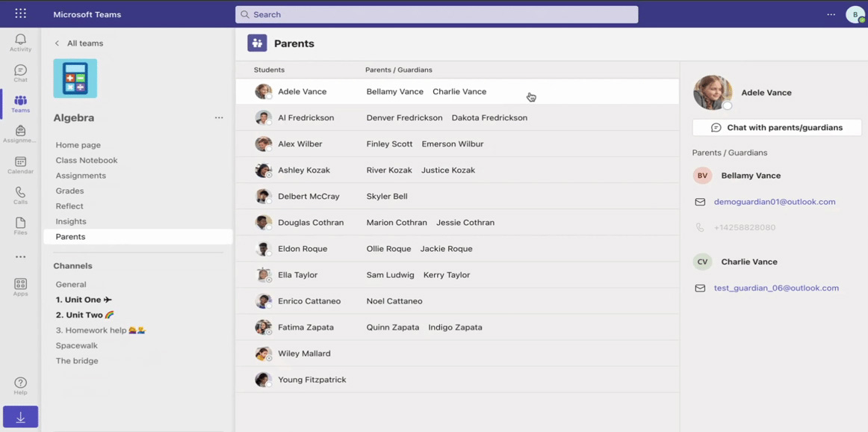Click guardian Noel Cattaneo
The height and width of the screenshot is (432, 868).
[394, 301]
